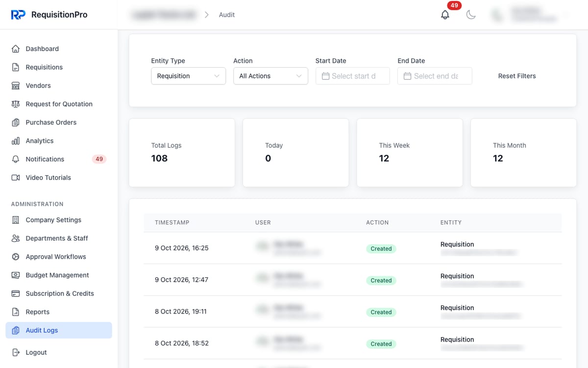Click Created badge in the 19:11 row
Screen dimensions: 588x368
tap(381, 312)
